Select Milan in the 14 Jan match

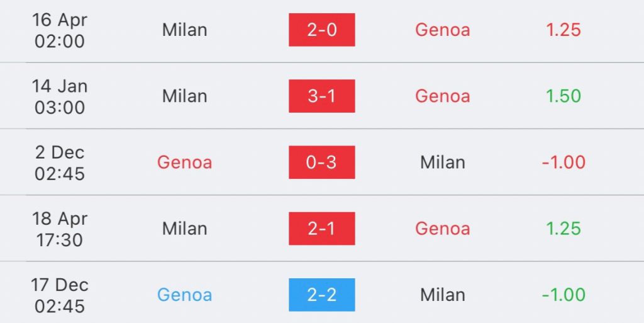(x=184, y=96)
